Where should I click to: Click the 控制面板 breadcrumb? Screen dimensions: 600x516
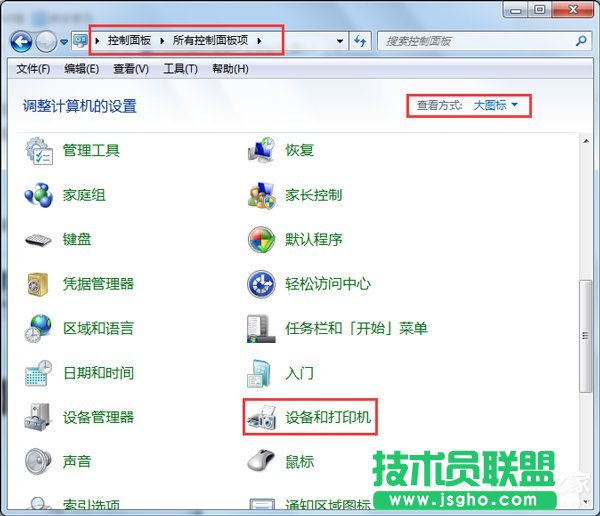click(x=129, y=40)
